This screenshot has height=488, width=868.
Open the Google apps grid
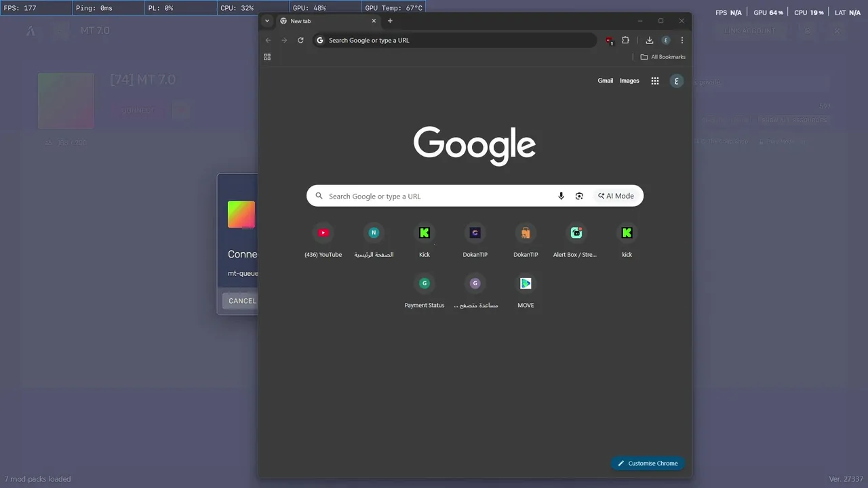point(655,81)
